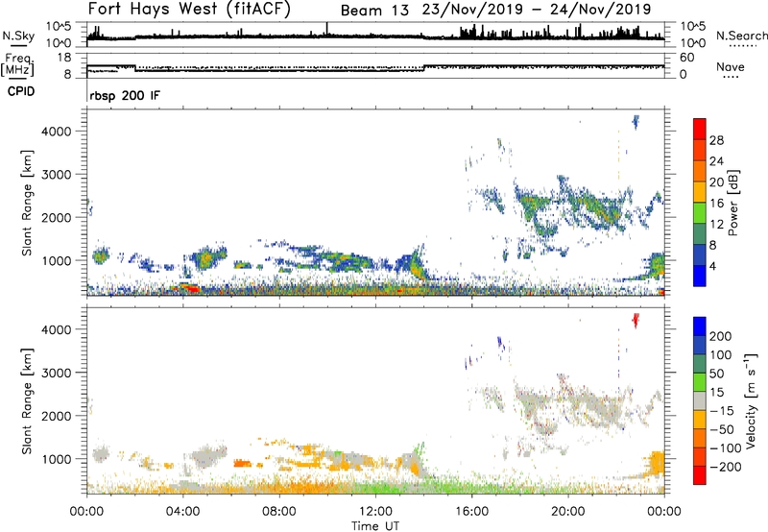The image size is (768, 532).
Task: Click the red velocity streak near 4000 km
Action: [636, 320]
